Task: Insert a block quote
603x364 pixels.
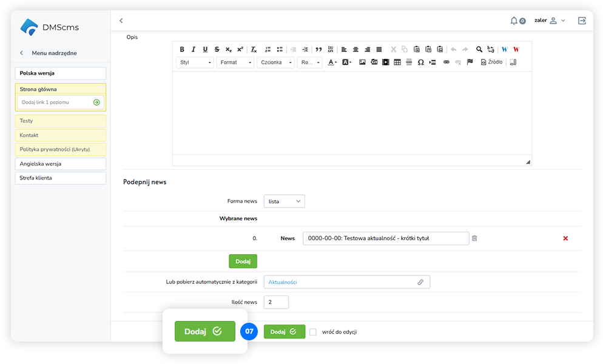Action: click(318, 50)
